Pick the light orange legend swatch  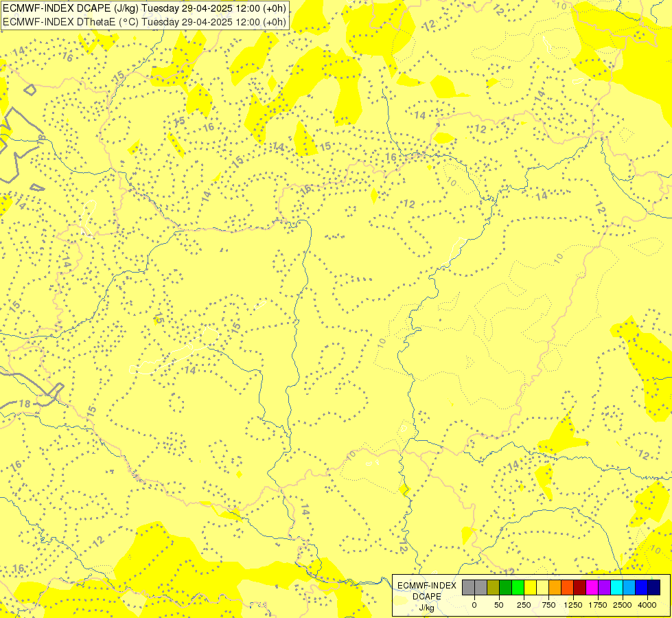(x=555, y=587)
